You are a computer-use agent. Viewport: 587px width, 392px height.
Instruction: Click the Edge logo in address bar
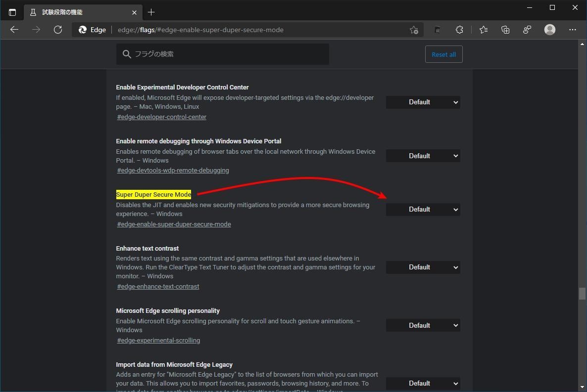click(x=82, y=30)
